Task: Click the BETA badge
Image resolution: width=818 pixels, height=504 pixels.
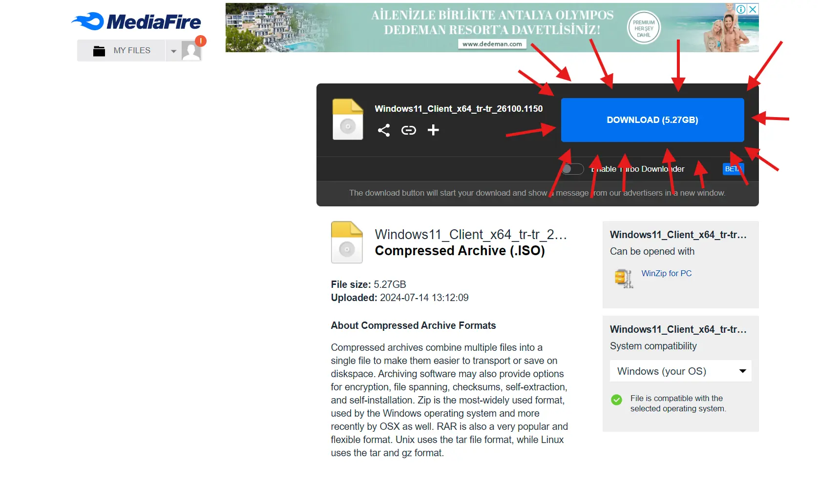Action: (733, 169)
